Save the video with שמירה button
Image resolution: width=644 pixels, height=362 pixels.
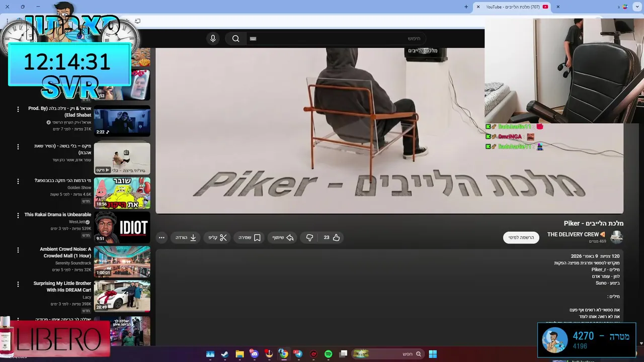click(x=250, y=237)
